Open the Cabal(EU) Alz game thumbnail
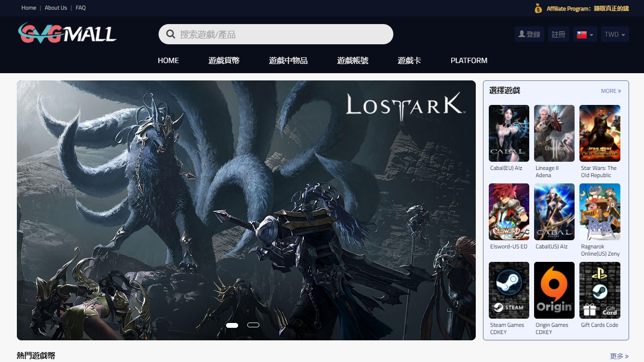644x362 pixels. point(509,133)
